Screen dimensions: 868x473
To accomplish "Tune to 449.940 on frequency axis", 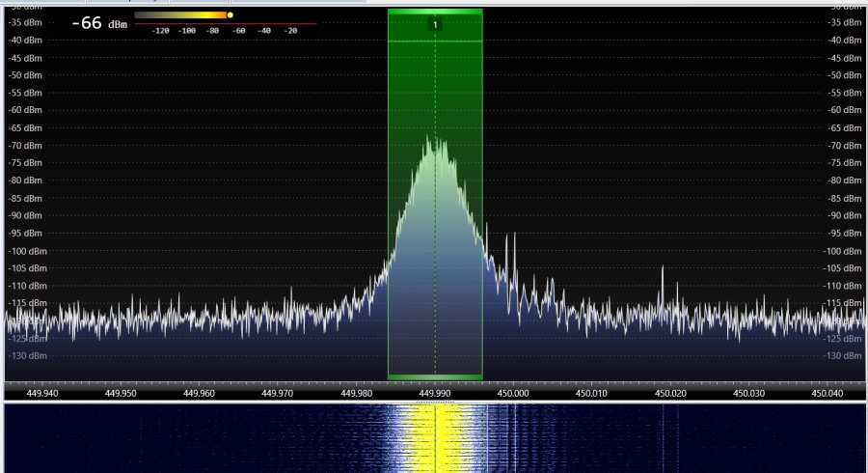I will (42, 393).
